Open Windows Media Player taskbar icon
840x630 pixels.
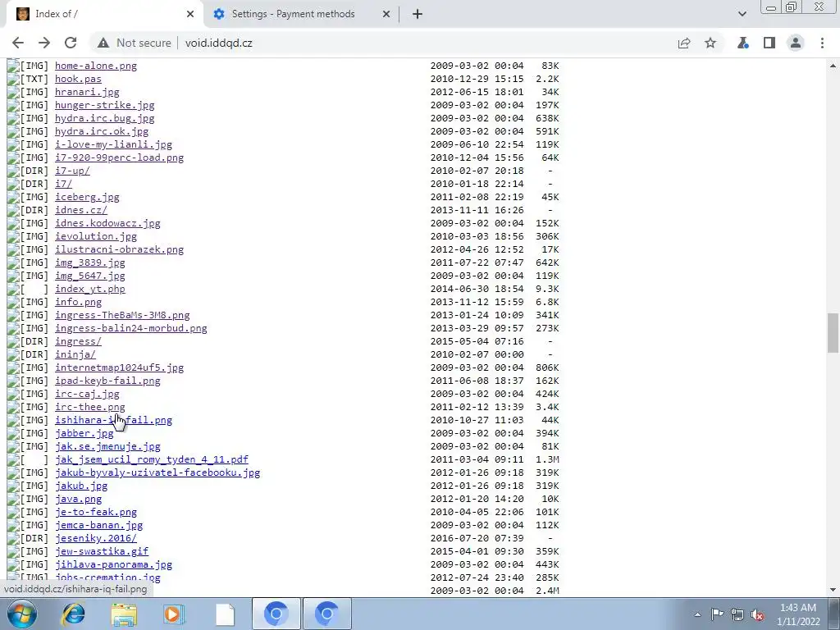click(x=174, y=614)
